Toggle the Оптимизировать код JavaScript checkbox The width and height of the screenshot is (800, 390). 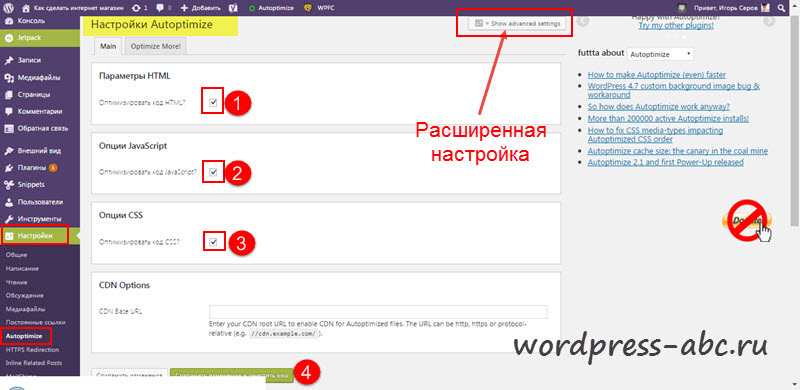coord(213,172)
